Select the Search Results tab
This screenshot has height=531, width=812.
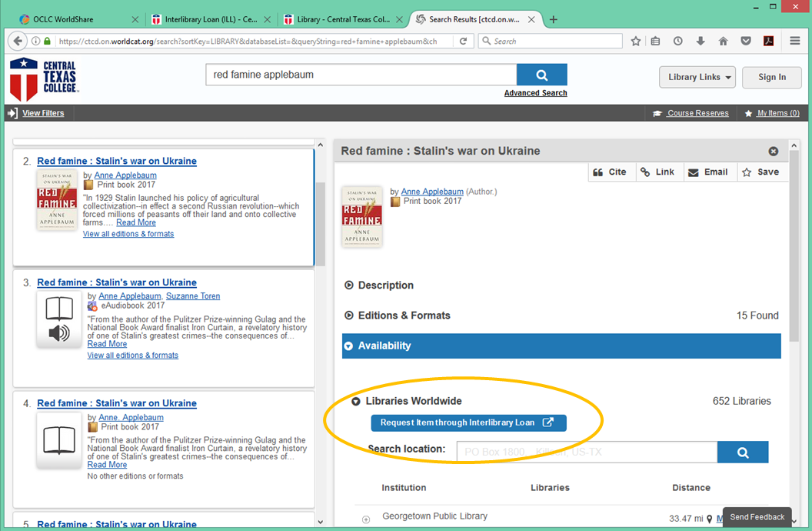[x=474, y=20]
